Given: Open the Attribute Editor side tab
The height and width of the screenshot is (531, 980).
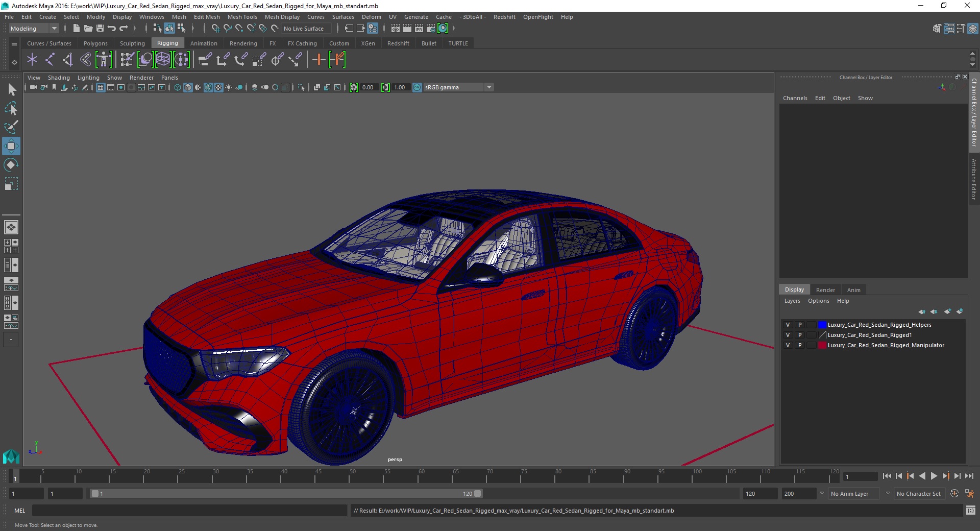Looking at the screenshot, I should (x=974, y=179).
